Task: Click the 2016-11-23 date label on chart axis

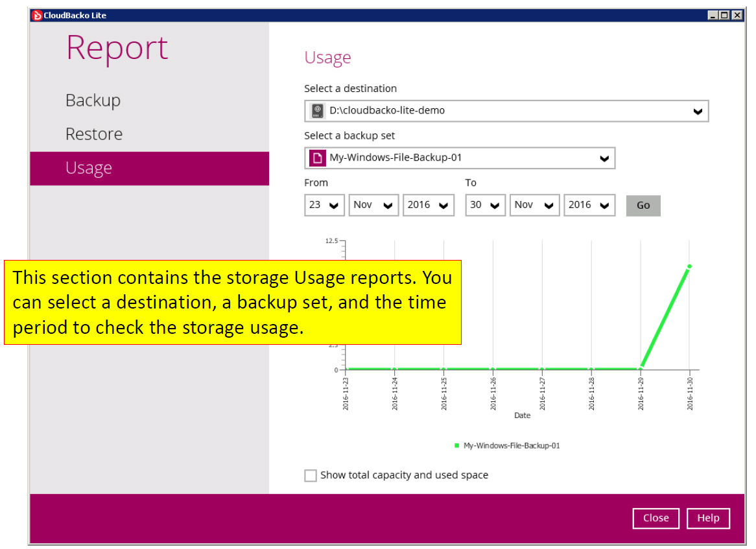Action: point(346,394)
